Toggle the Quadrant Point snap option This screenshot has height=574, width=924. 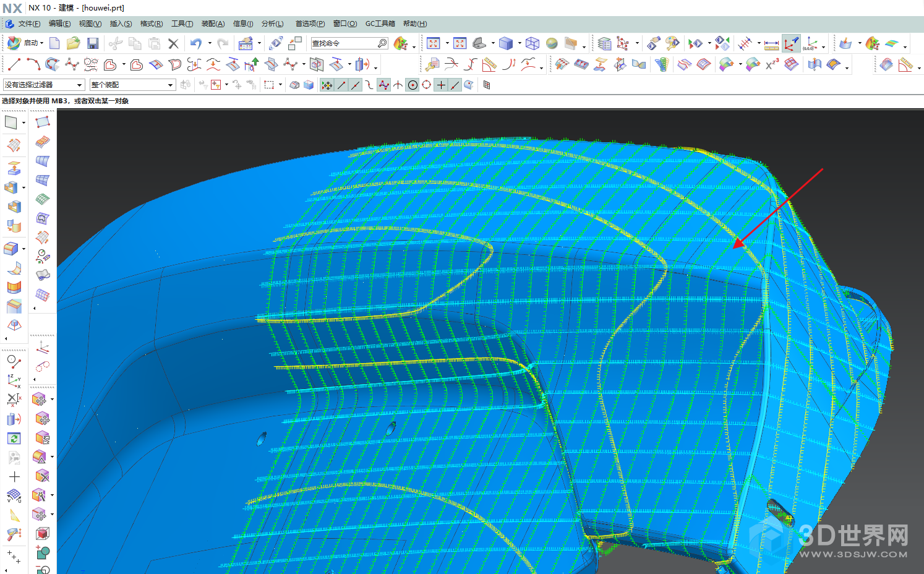pos(427,85)
